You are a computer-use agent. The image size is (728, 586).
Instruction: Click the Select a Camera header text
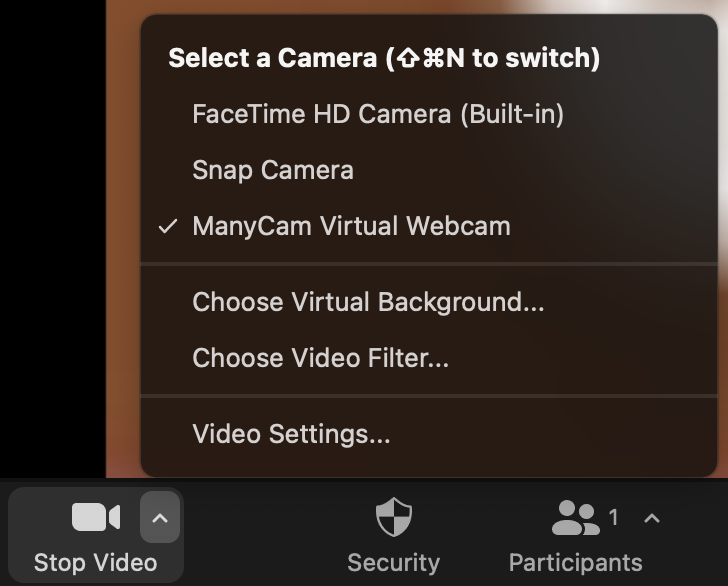[x=273, y=58]
